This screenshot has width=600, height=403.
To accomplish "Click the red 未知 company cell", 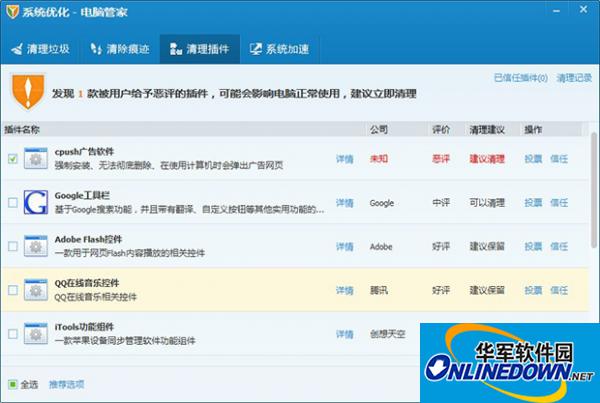I will tap(379, 159).
